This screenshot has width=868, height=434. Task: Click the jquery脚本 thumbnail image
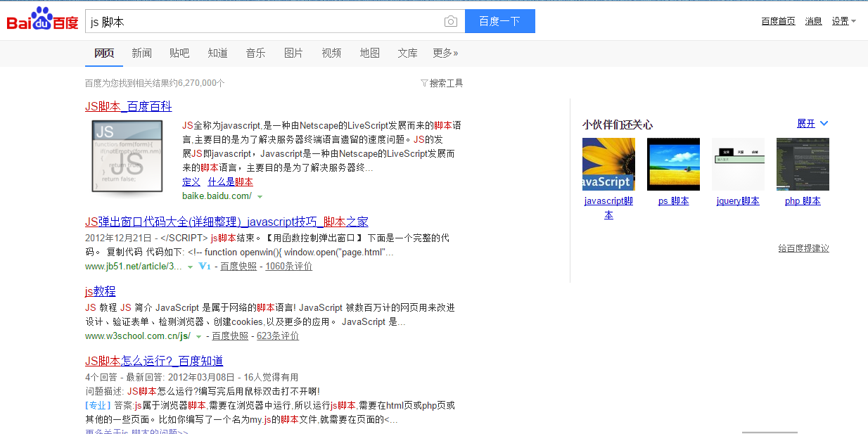point(738,164)
